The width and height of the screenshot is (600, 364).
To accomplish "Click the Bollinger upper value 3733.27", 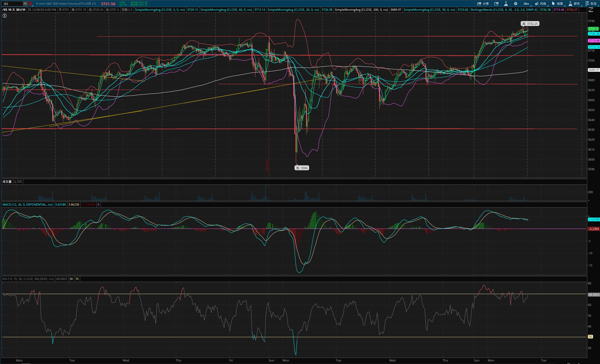I will coord(572,10).
